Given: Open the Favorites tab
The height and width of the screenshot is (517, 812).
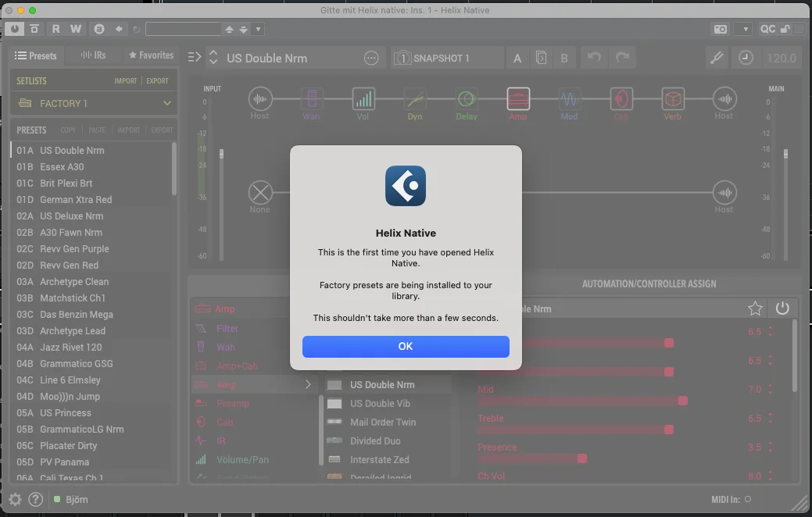Looking at the screenshot, I should (x=151, y=55).
